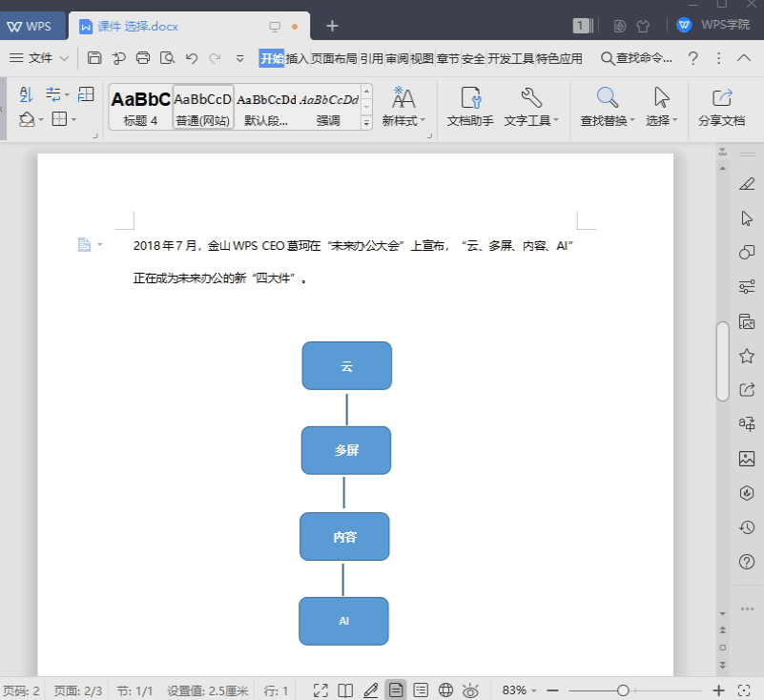Click the skin shirt icon in the title bar
This screenshot has height=700, width=764.
pos(643,26)
